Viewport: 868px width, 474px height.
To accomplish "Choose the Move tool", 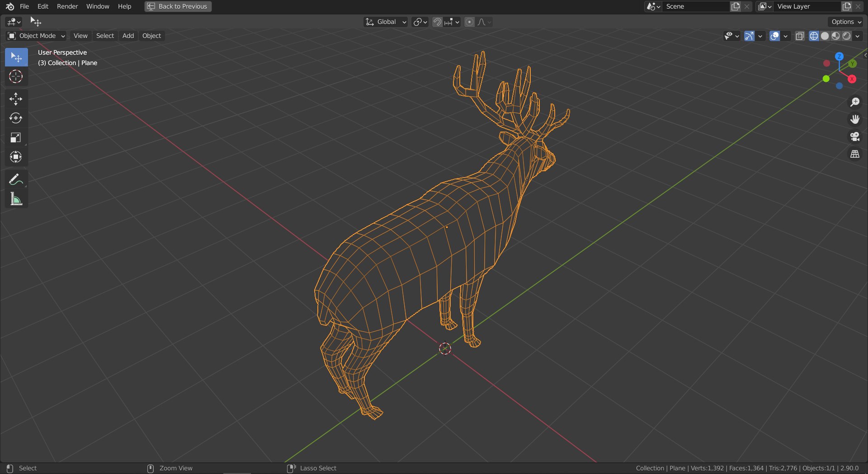I will pyautogui.click(x=16, y=99).
